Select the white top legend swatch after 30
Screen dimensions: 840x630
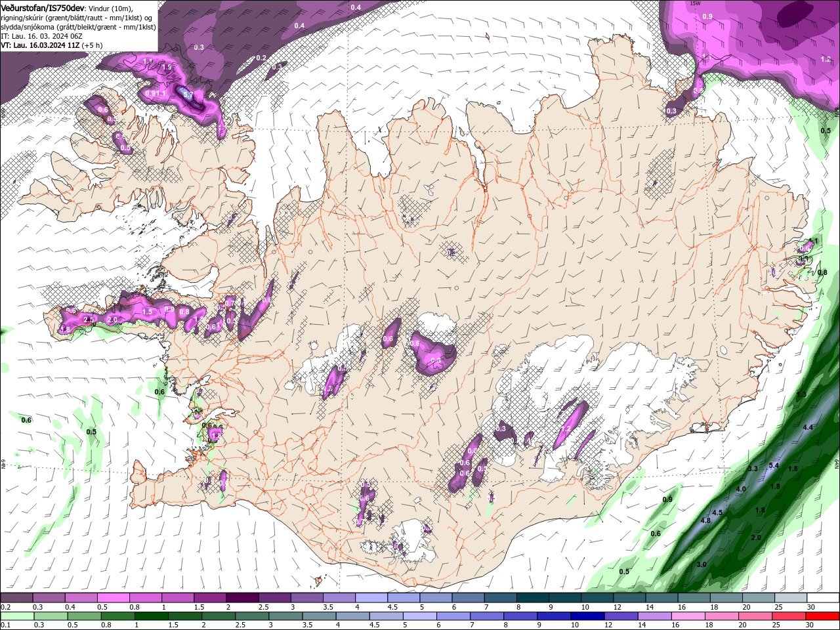[824, 598]
